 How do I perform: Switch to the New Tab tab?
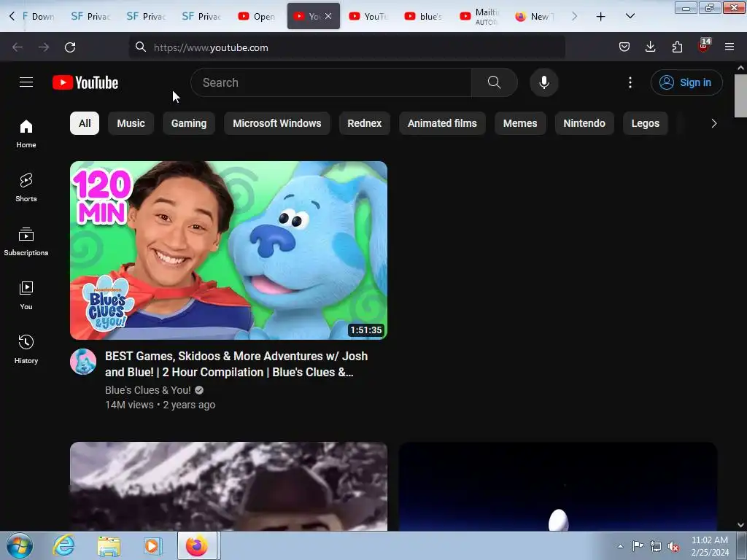535,16
